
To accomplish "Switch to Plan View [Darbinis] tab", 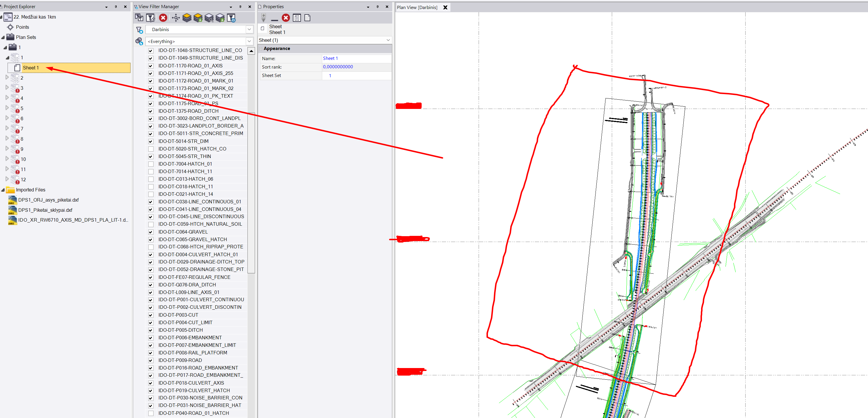I will point(417,7).
